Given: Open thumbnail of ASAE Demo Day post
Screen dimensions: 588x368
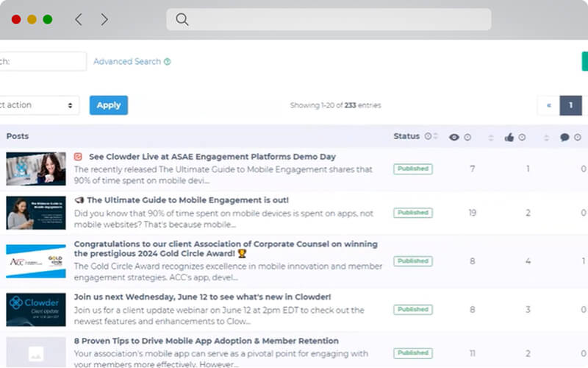Looking at the screenshot, I should point(36,169).
